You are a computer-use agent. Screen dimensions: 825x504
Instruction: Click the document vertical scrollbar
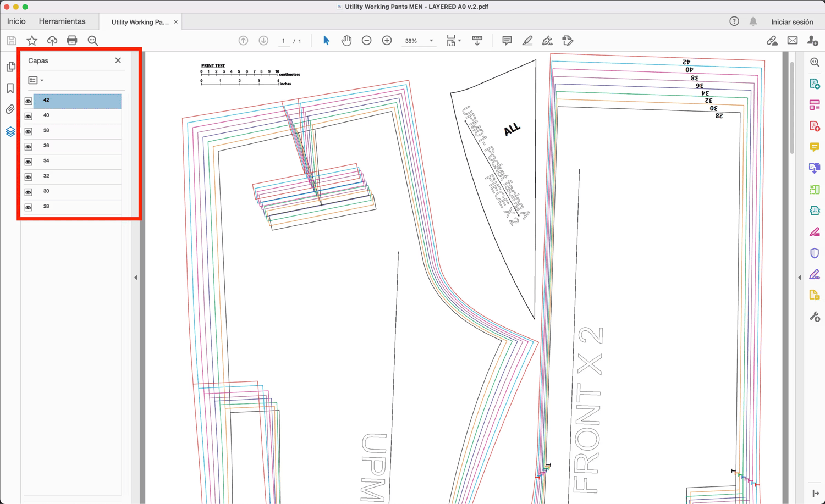[792, 107]
